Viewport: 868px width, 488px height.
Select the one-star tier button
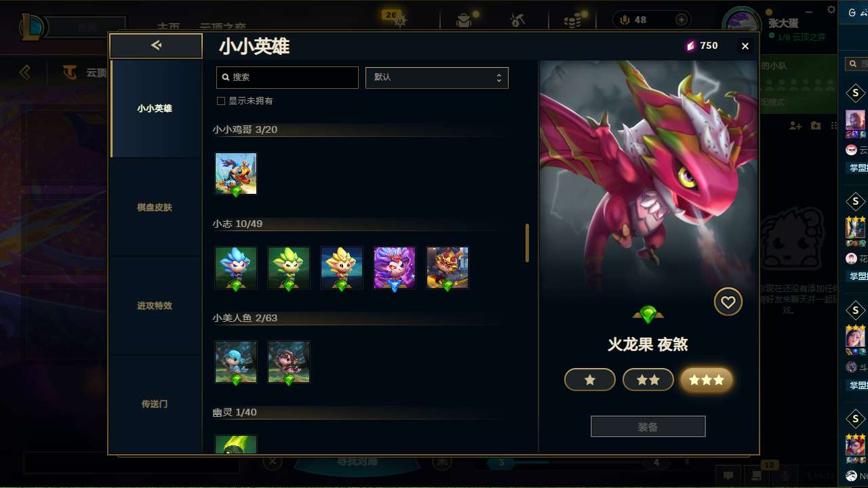coord(590,380)
